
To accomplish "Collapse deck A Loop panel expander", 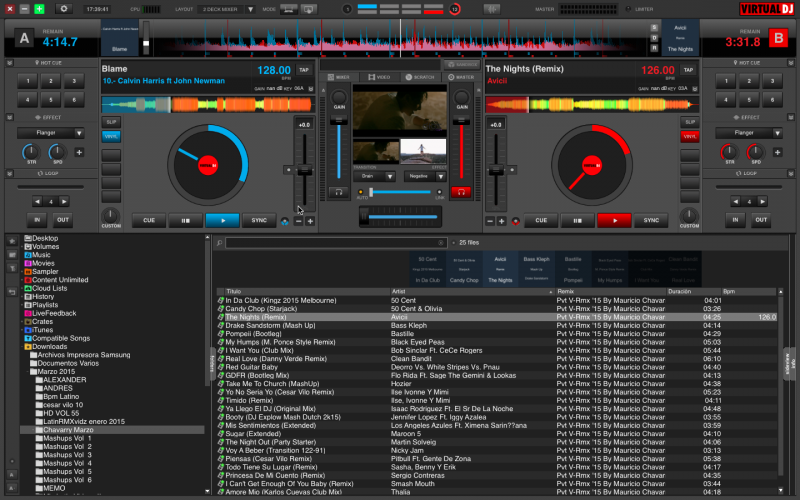I will click(x=9, y=173).
